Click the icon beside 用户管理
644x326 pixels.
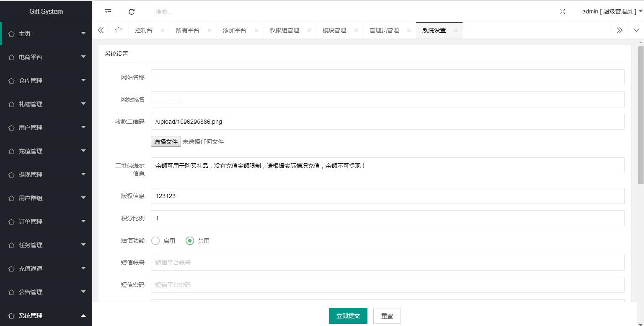pyautogui.click(x=11, y=128)
